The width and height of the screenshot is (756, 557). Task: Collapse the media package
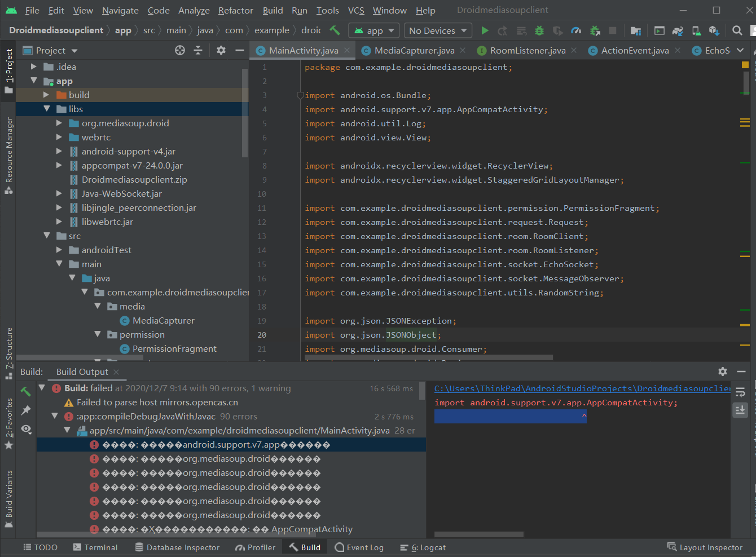(x=98, y=306)
